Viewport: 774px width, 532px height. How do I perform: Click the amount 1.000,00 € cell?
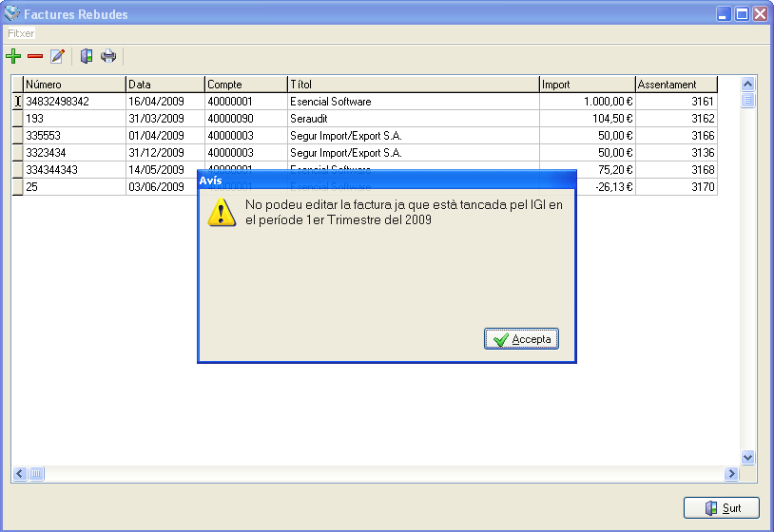click(587, 102)
